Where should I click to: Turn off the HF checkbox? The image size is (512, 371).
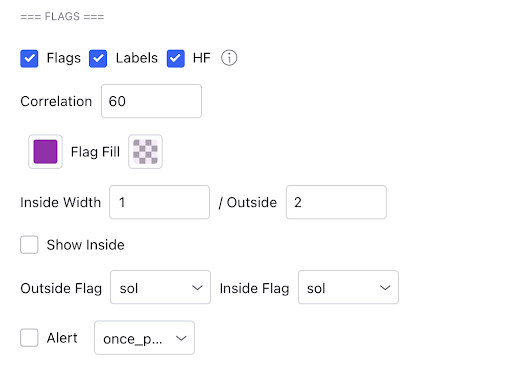click(176, 59)
